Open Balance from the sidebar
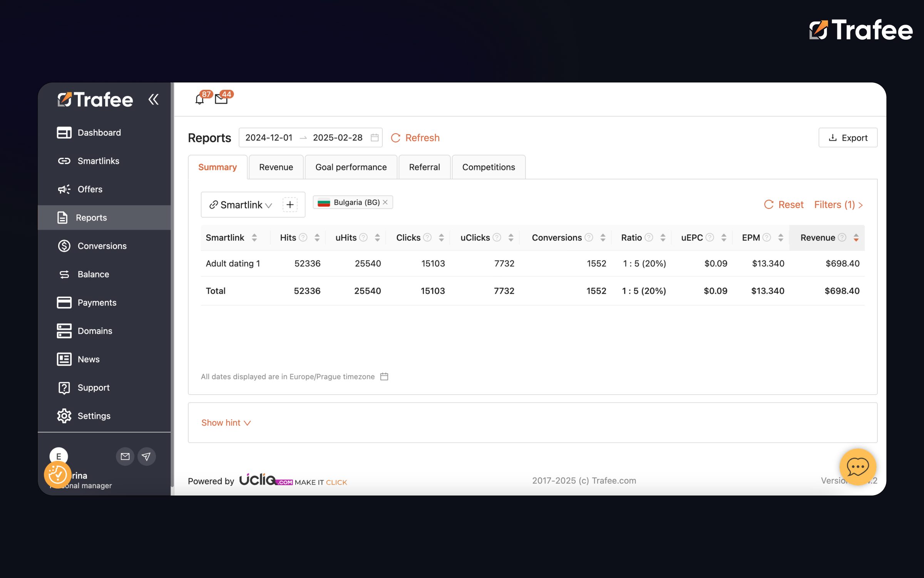 pyautogui.click(x=104, y=274)
